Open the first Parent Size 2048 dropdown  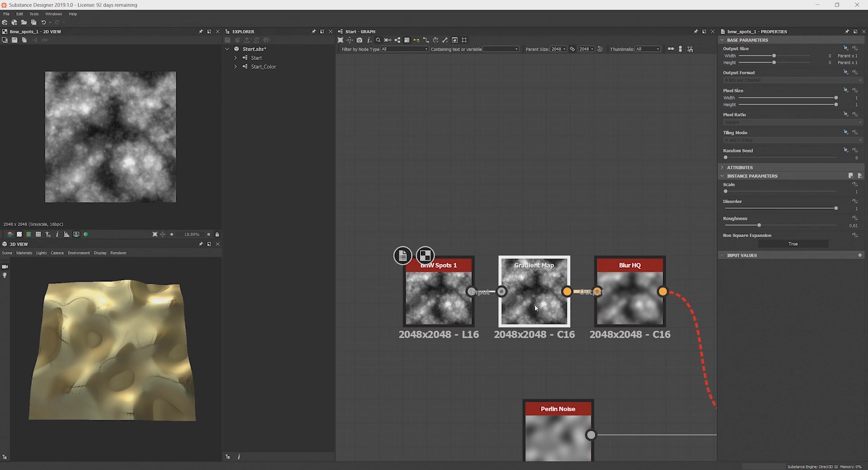pos(558,49)
